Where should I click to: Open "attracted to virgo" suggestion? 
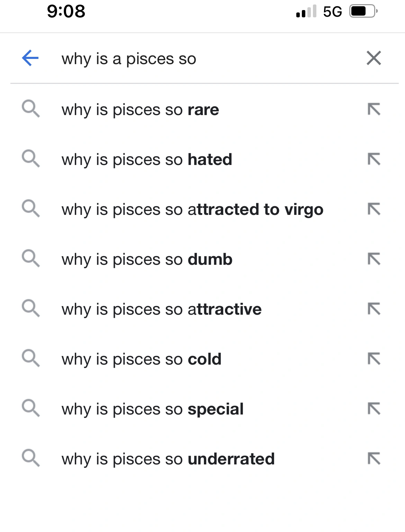[x=192, y=210]
